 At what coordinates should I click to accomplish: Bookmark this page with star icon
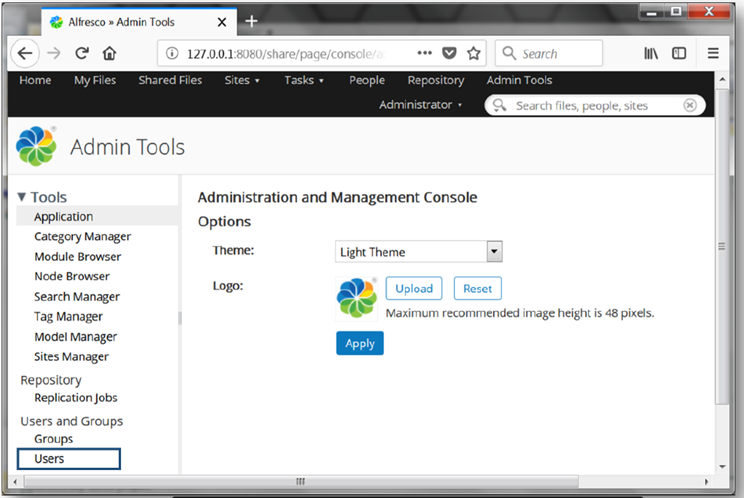point(474,54)
